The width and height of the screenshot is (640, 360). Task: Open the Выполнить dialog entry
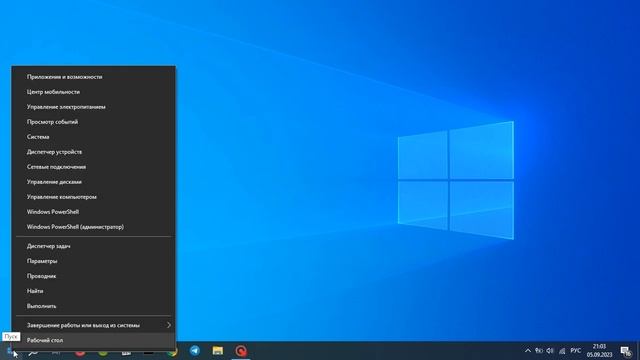click(x=93, y=306)
